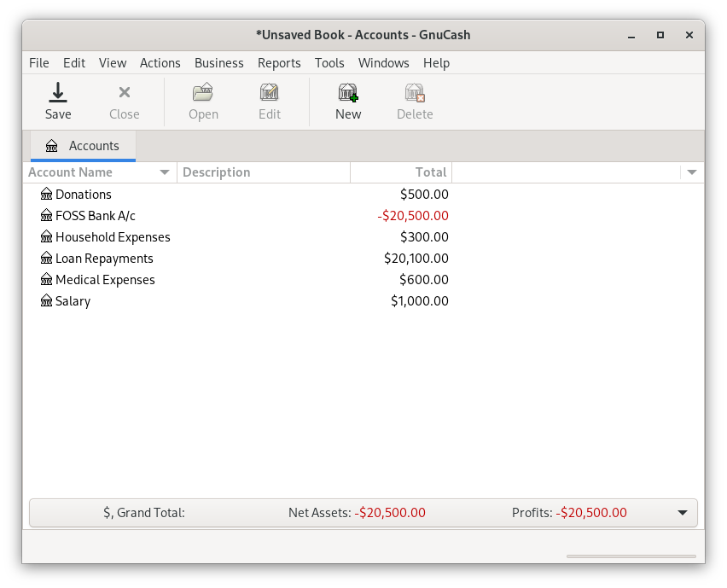
Task: Open the Business menu
Action: (x=218, y=62)
